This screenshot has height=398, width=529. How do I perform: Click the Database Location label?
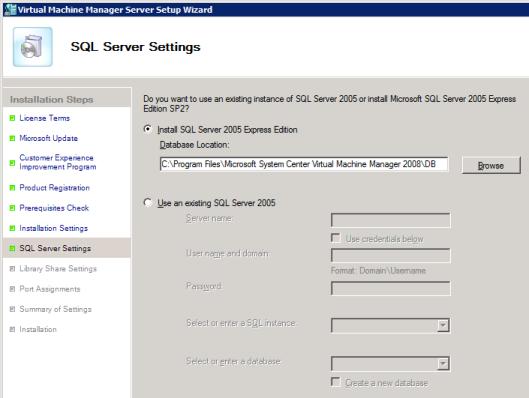click(194, 145)
